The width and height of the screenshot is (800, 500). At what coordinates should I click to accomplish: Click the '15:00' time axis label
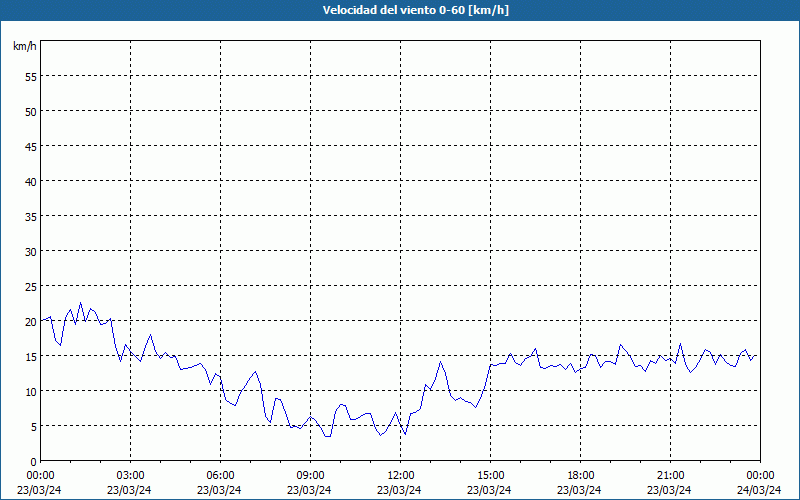point(490,476)
